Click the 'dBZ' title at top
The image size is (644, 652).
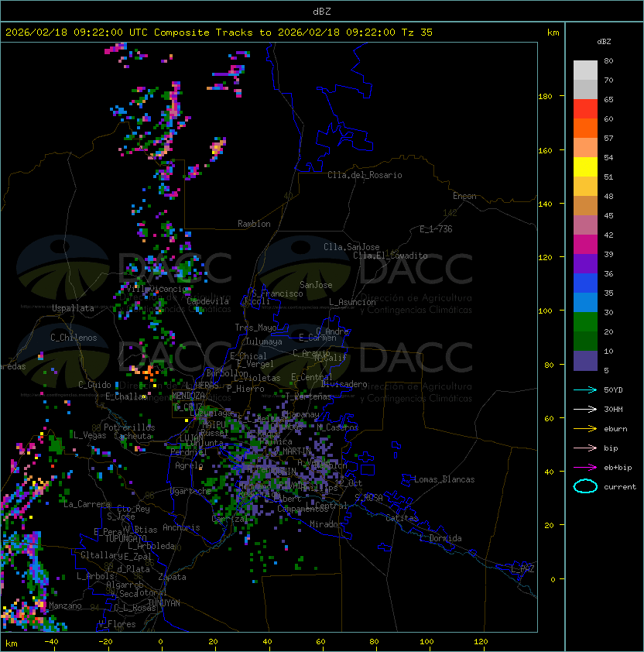pos(322,12)
